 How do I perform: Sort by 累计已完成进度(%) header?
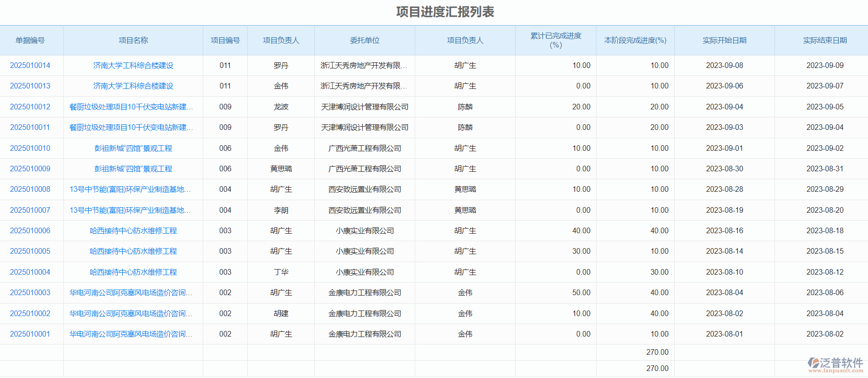pyautogui.click(x=556, y=40)
